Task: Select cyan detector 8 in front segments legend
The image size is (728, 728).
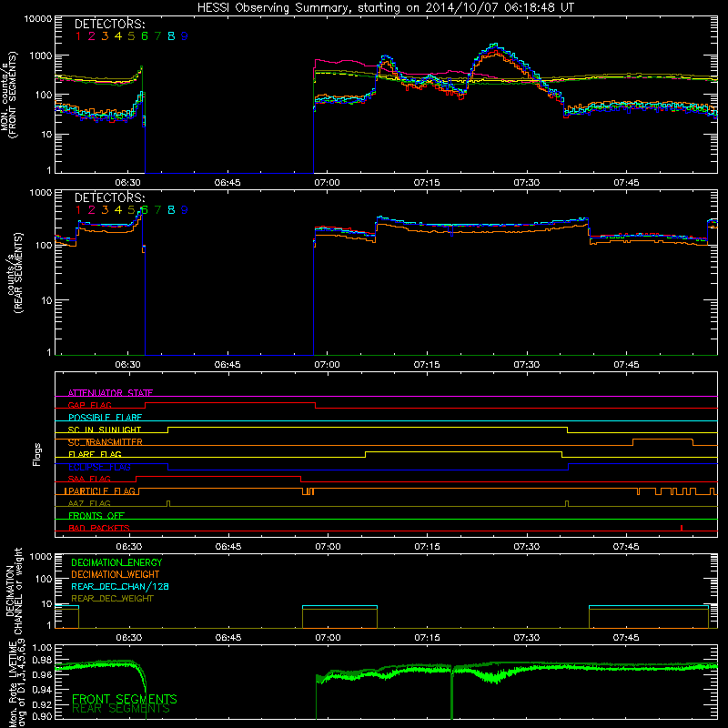Action: click(x=171, y=36)
